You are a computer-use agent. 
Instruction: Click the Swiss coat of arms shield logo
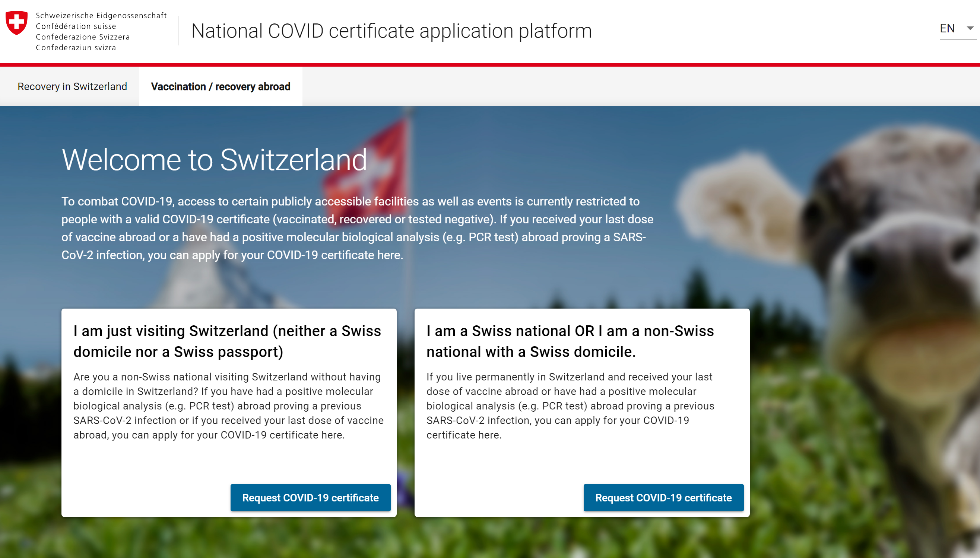point(16,23)
